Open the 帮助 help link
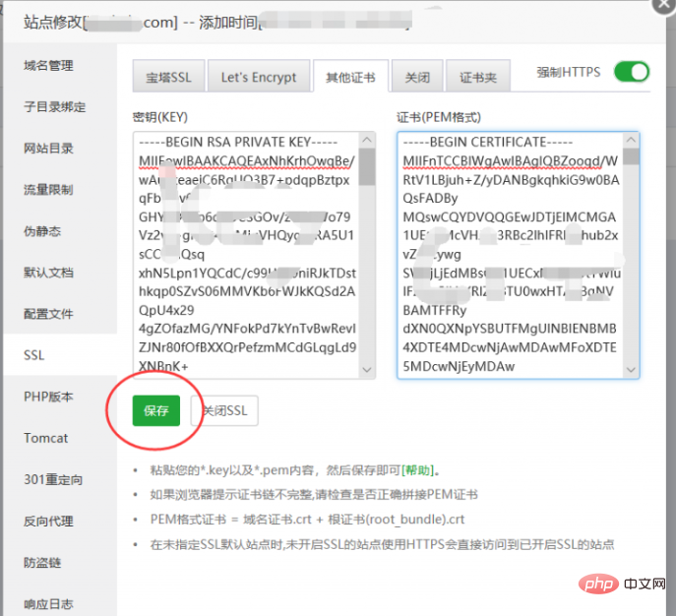The width and height of the screenshot is (676, 616). click(x=417, y=469)
